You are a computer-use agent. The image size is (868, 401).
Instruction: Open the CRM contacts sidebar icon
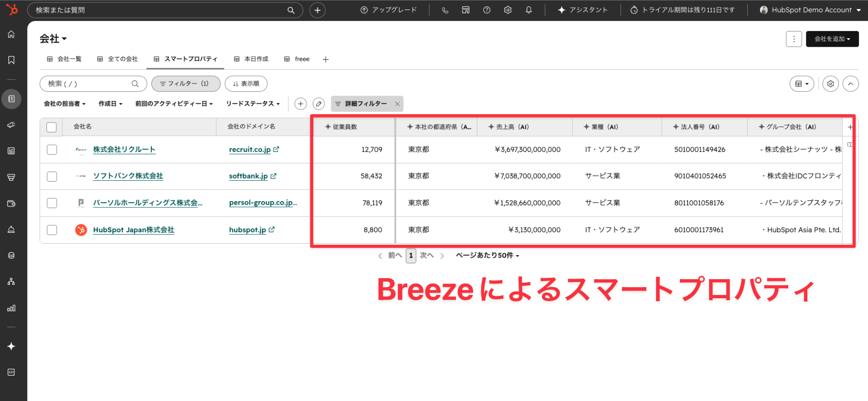[x=11, y=99]
